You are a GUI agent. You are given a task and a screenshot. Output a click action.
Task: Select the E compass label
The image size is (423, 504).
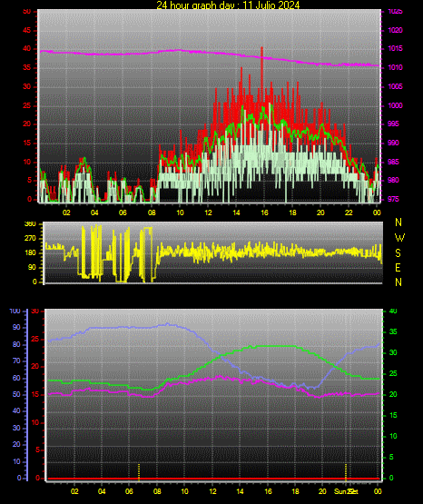click(x=398, y=268)
